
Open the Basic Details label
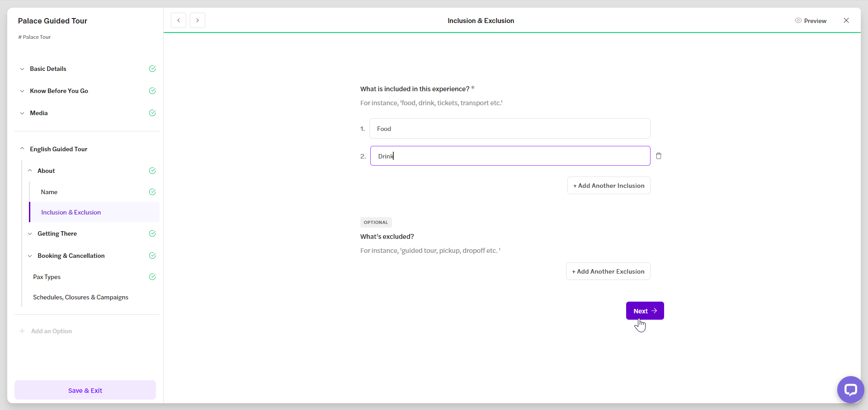[48, 69]
